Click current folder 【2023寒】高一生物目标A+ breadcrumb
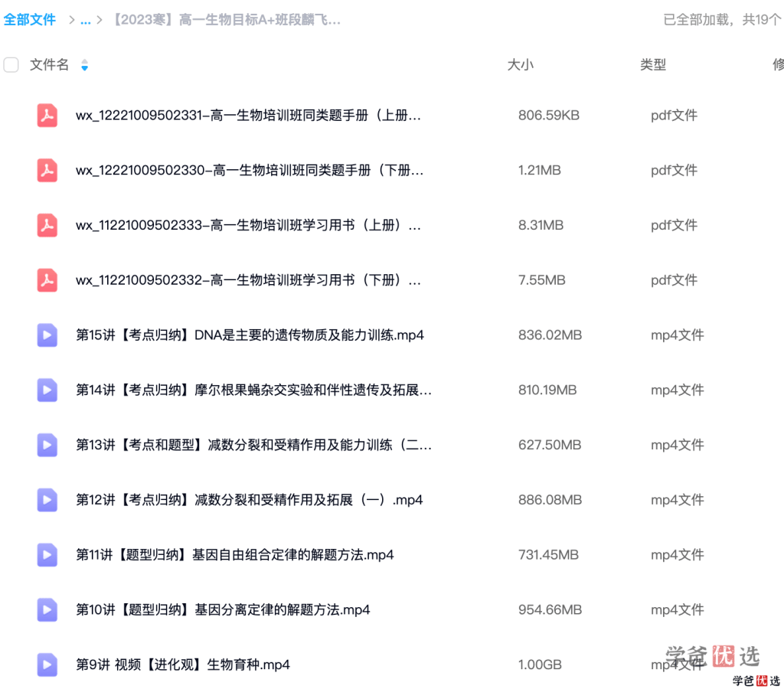Image resolution: width=784 pixels, height=689 pixels. [225, 20]
